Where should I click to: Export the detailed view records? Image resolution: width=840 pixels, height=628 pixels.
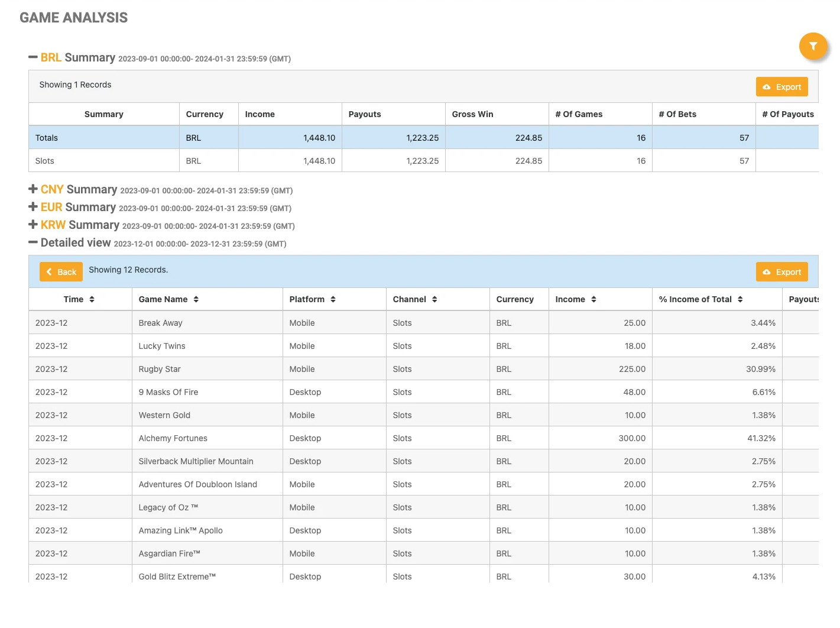pyautogui.click(x=781, y=272)
